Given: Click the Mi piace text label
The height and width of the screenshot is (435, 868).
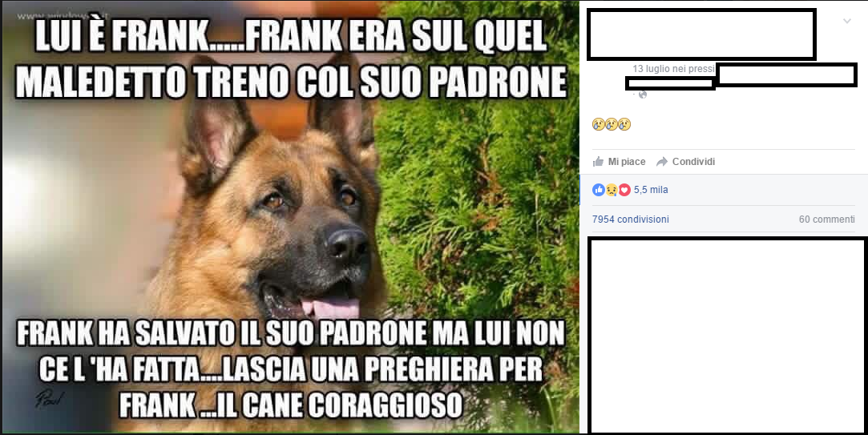Looking at the screenshot, I should 627,162.
